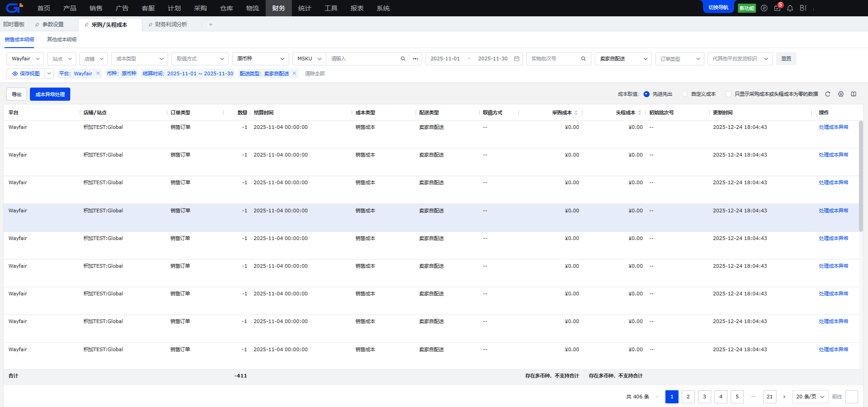Image resolution: width=868 pixels, height=407 pixels.
Task: Click the MSKU search magnifier icon
Action: click(x=403, y=59)
